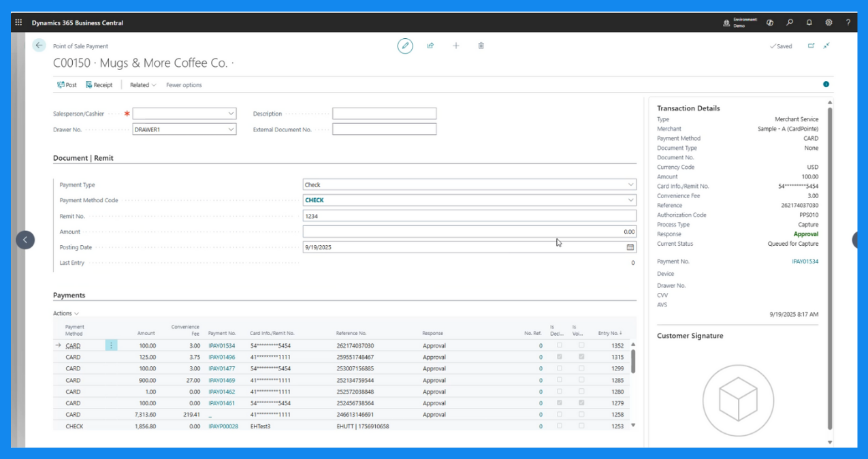Expand the Salesperson/Cashier dropdown
868x459 pixels.
pos(231,114)
